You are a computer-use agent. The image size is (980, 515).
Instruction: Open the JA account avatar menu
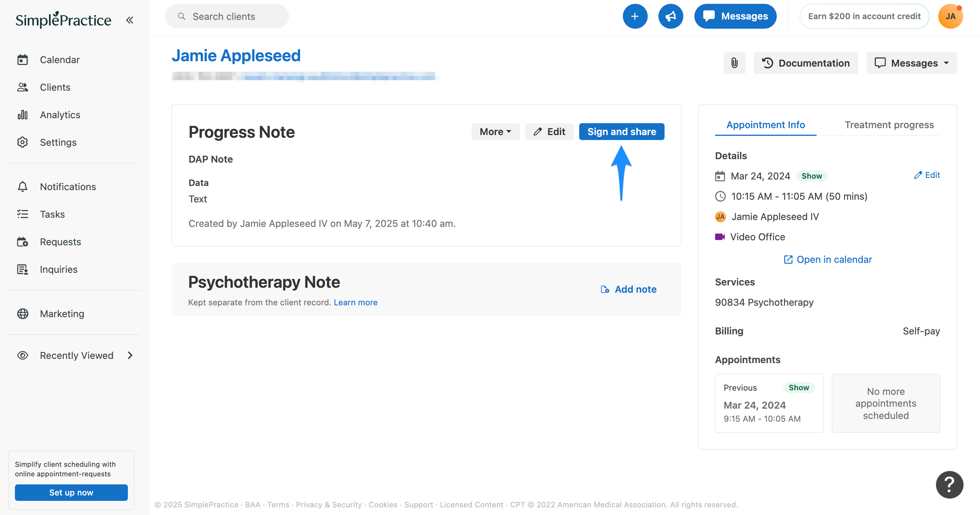tap(951, 16)
